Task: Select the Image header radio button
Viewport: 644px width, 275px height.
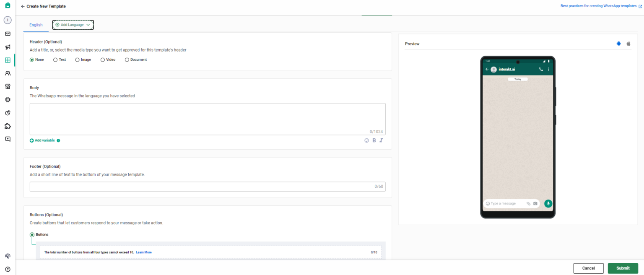Action: (x=77, y=60)
